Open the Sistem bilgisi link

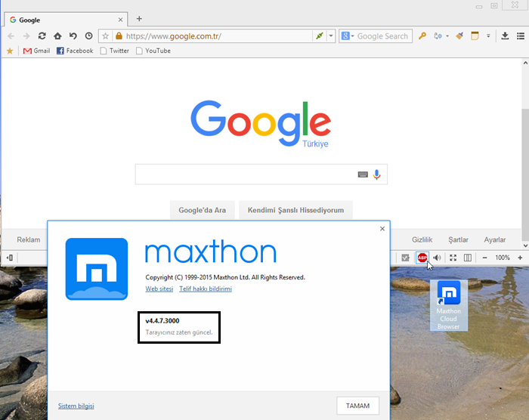click(x=76, y=406)
